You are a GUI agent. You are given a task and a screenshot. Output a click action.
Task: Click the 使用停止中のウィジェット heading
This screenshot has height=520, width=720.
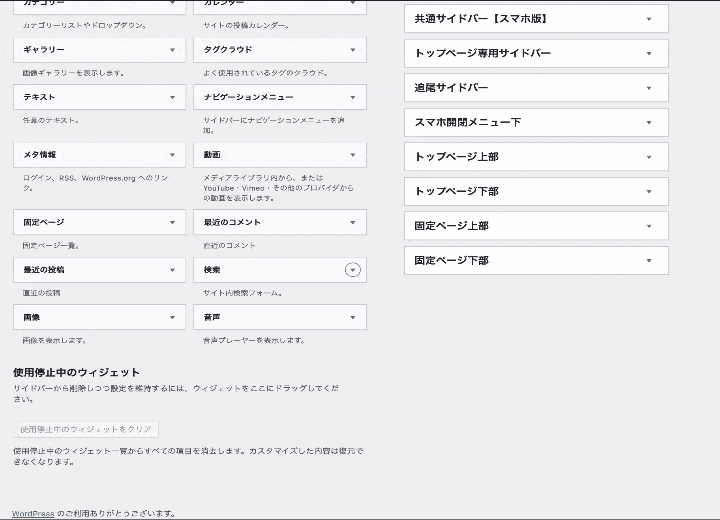tap(76, 372)
